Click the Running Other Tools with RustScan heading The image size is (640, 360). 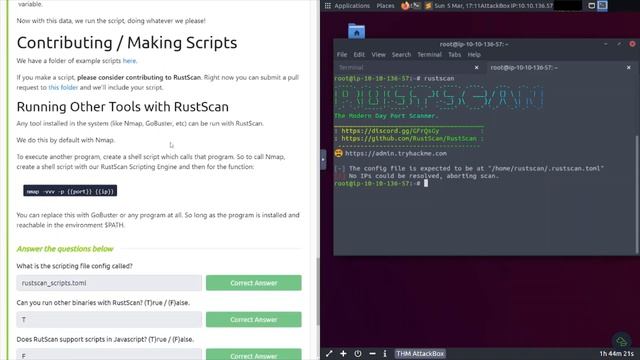tap(123, 107)
